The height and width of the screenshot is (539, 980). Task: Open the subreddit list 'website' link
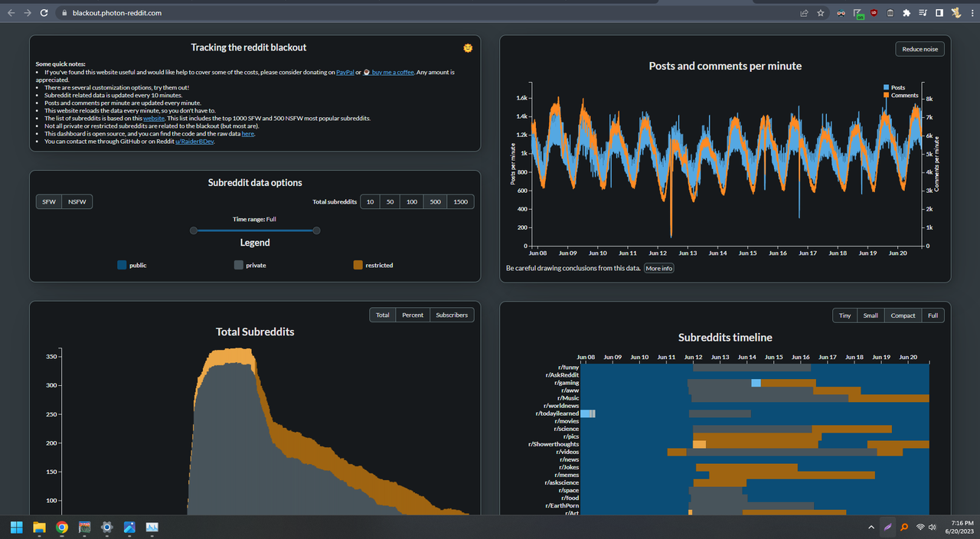[x=154, y=119]
